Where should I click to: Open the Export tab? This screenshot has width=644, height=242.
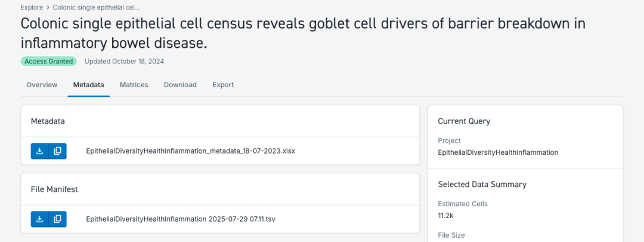pyautogui.click(x=223, y=85)
